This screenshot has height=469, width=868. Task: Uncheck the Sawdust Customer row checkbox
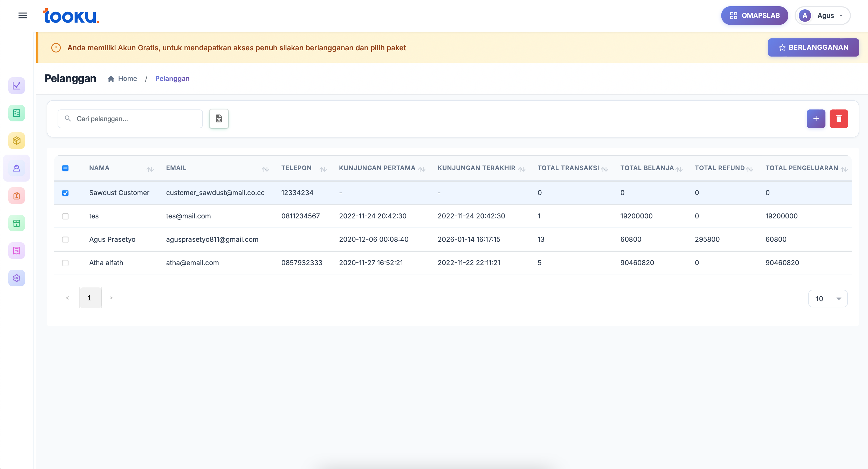65,193
